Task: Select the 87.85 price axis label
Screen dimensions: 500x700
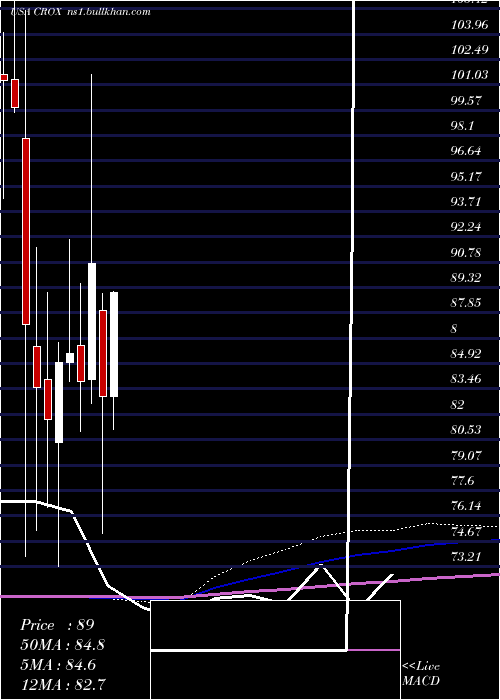Action: [467, 303]
